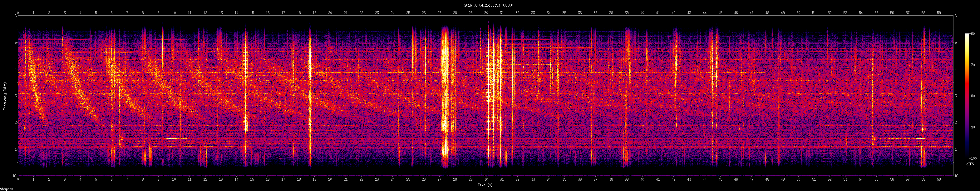Click the 'Time (s)' axis label
The height and width of the screenshot is (191, 980).
click(x=485, y=185)
